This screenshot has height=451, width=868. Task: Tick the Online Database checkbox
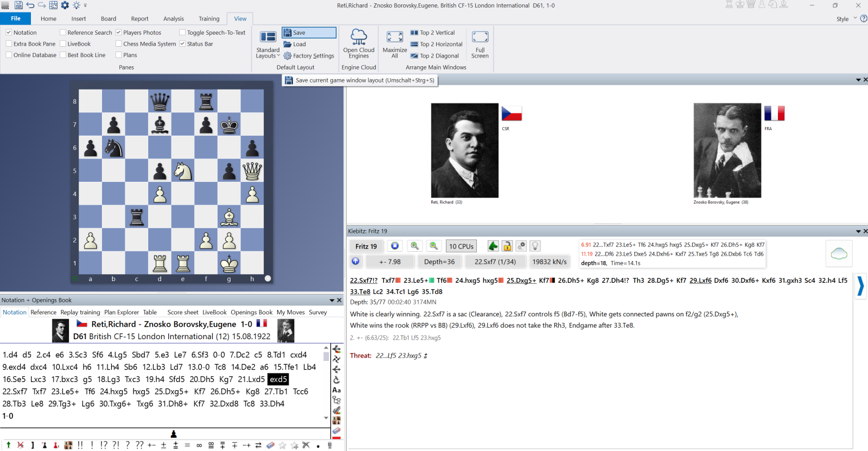pos(9,55)
